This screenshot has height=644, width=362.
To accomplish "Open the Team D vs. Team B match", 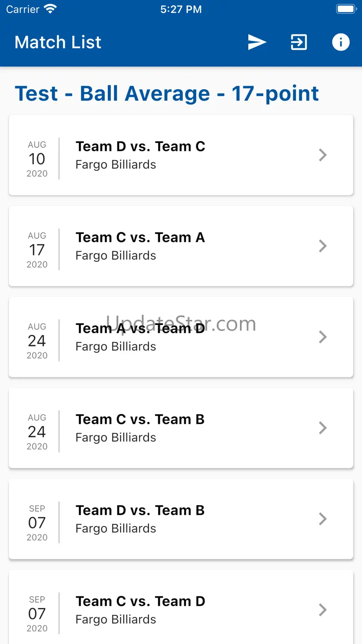I will pos(140,511).
